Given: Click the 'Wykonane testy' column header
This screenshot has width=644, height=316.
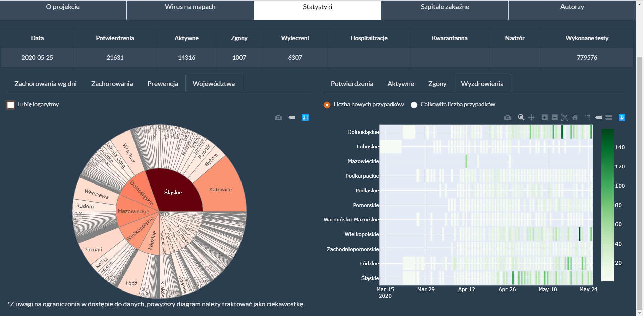Looking at the screenshot, I should [587, 38].
